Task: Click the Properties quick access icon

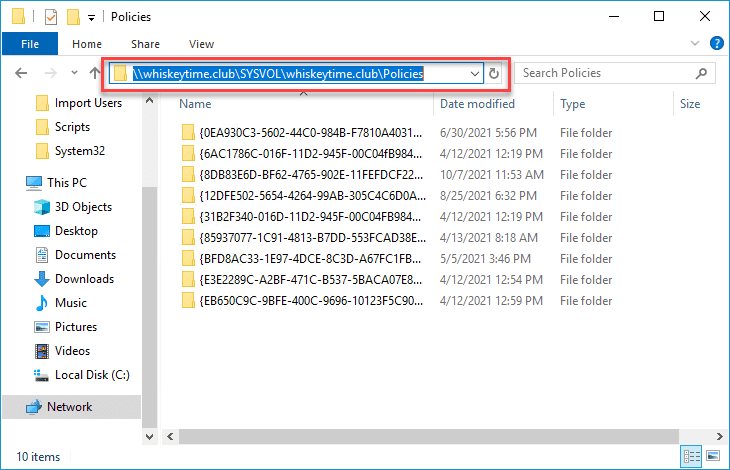Action: click(x=51, y=17)
